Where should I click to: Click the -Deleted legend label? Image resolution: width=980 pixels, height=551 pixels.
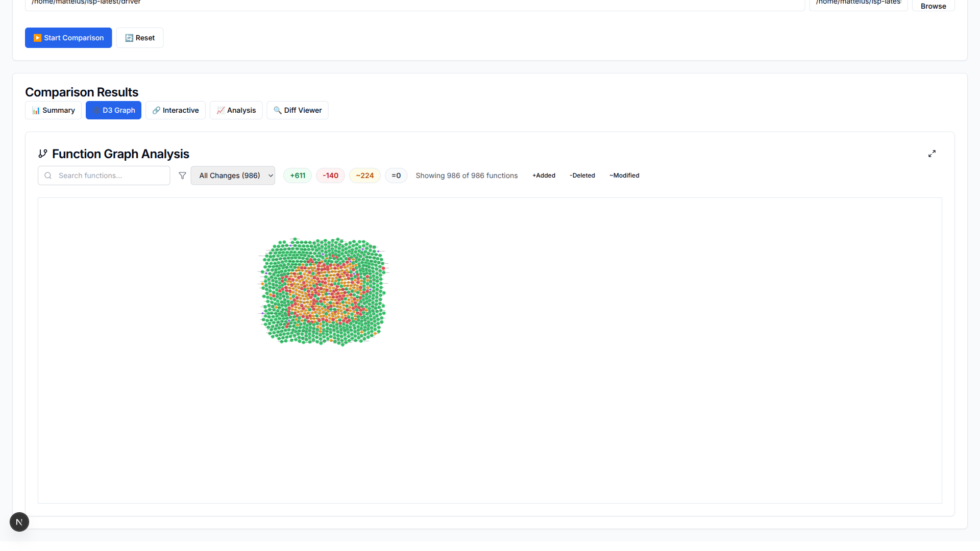[x=582, y=176]
